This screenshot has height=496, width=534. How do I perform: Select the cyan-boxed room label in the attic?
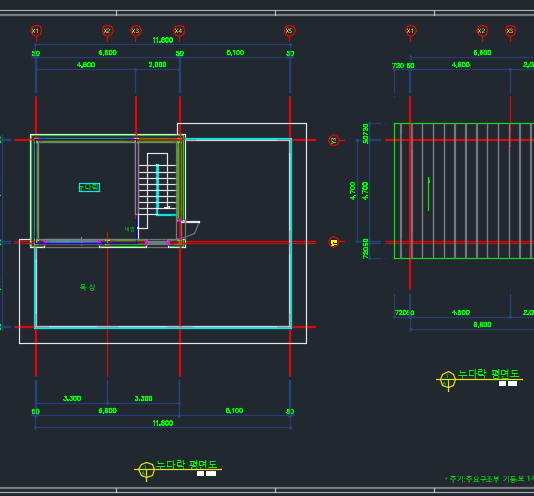tap(89, 187)
